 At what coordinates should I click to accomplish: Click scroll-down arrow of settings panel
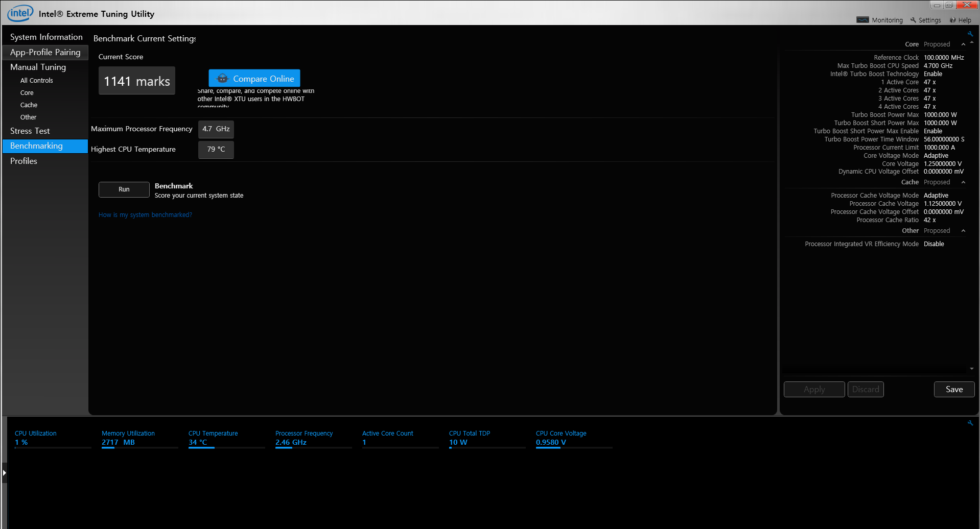pos(972,369)
